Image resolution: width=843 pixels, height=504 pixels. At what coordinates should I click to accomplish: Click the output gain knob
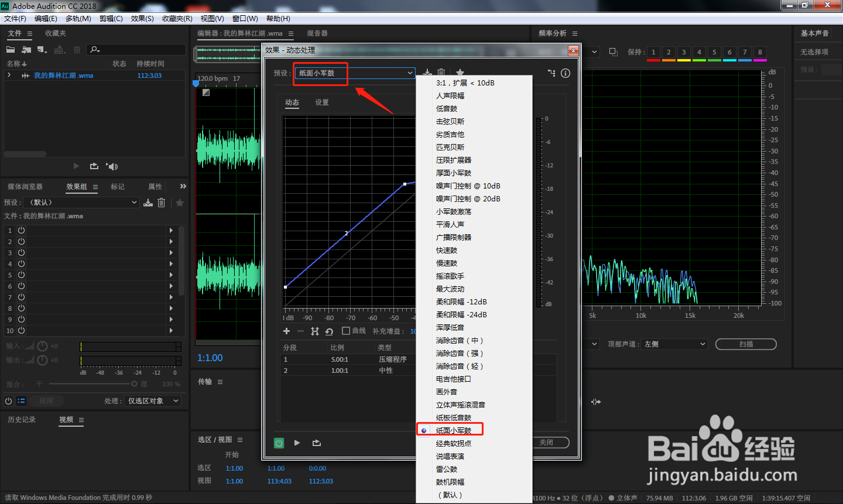point(42,360)
